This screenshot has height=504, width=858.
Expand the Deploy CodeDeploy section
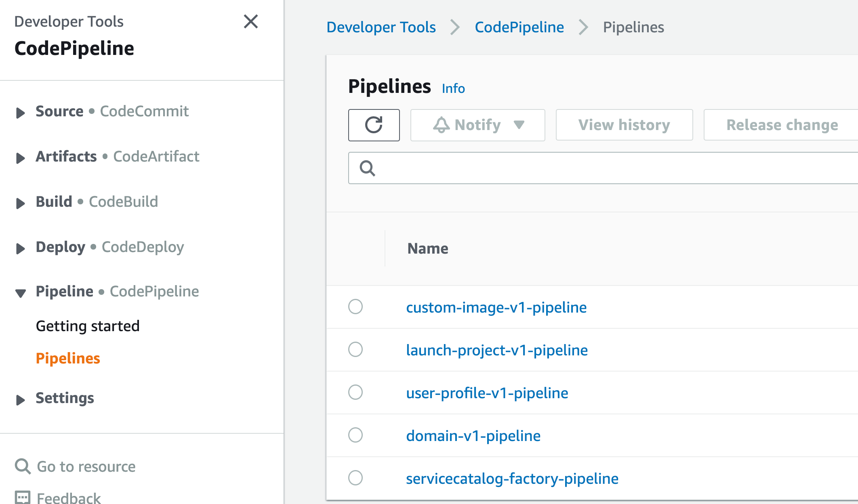(20, 248)
